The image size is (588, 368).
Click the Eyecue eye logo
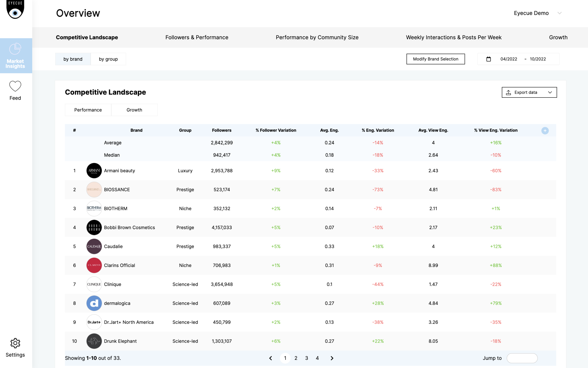15,10
